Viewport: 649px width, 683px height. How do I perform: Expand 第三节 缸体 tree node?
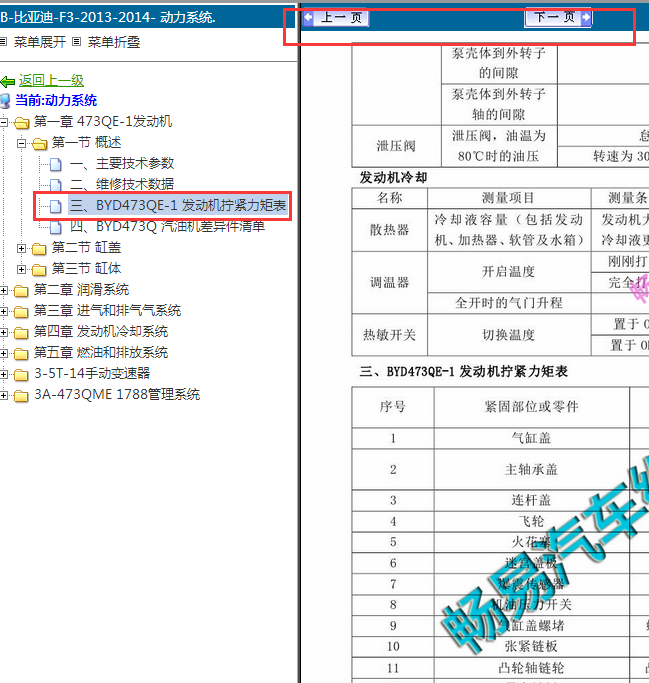pos(21,269)
